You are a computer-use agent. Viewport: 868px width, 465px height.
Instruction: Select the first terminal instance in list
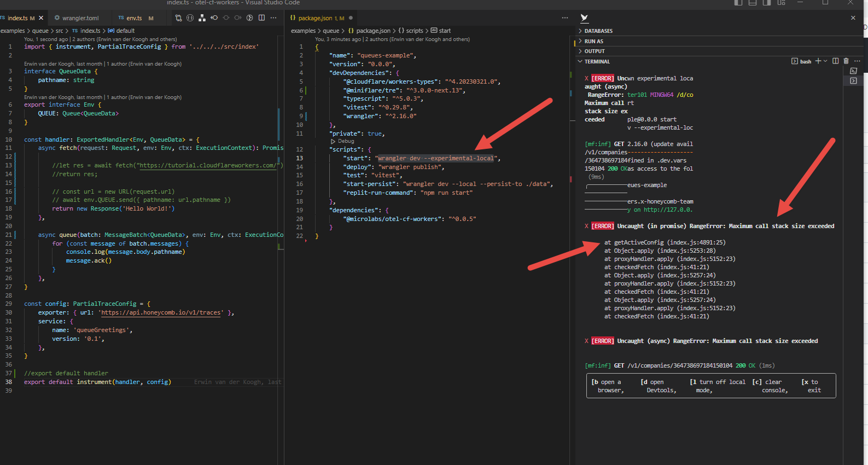click(853, 71)
